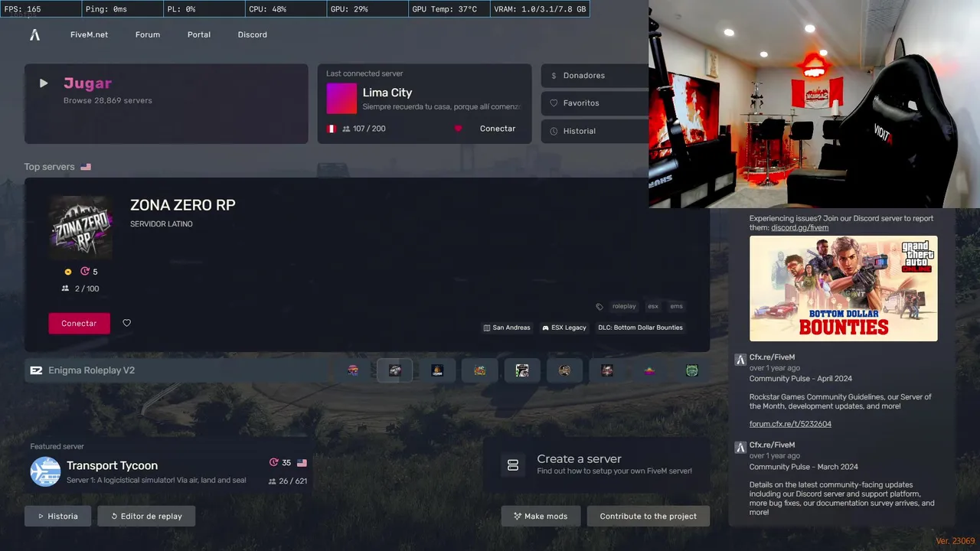Click the Peru flag on Lima City
The height and width of the screenshot is (551, 980).
(332, 129)
